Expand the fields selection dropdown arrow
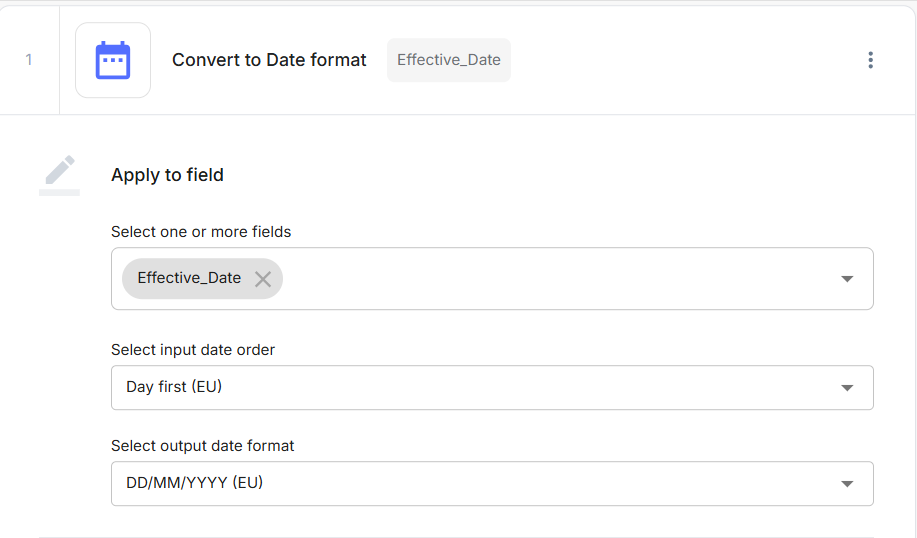The image size is (917, 538). click(847, 279)
